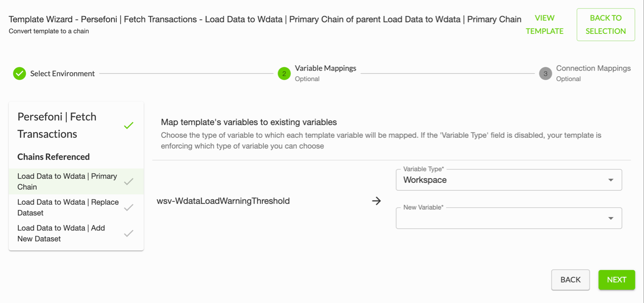Click the VIEW TEMPLATE link
The height and width of the screenshot is (303, 644).
[545, 24]
